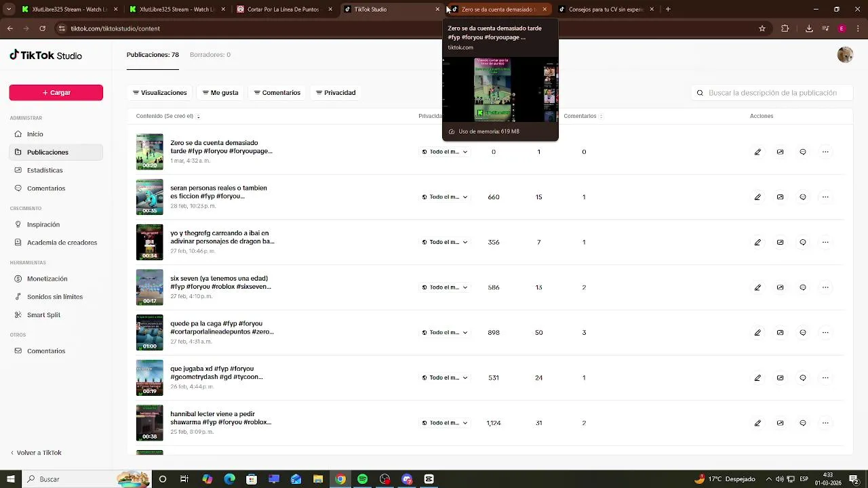Open more options for 'que jugaba xd'
The image size is (868, 488).
pyautogui.click(x=825, y=378)
